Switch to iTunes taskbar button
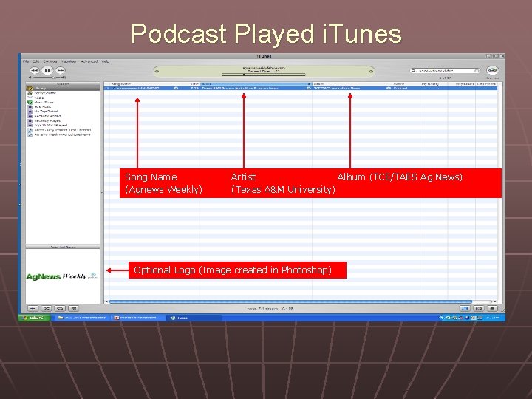 pos(194,318)
